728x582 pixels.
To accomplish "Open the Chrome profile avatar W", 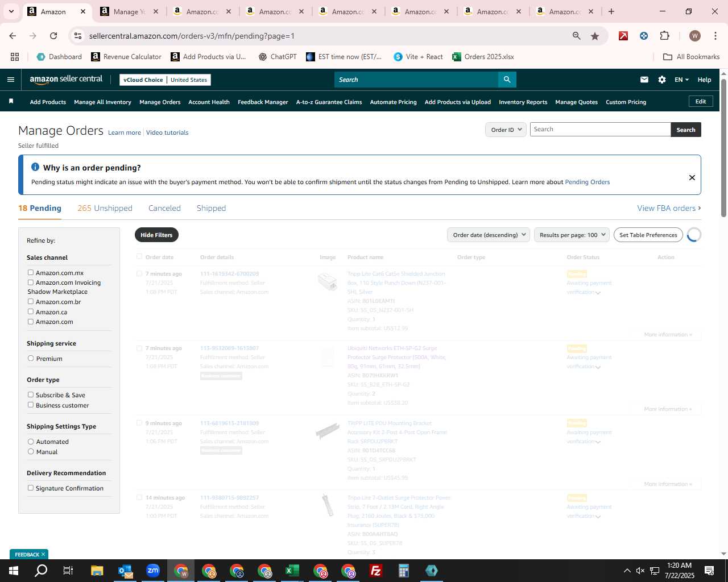I will tap(695, 36).
